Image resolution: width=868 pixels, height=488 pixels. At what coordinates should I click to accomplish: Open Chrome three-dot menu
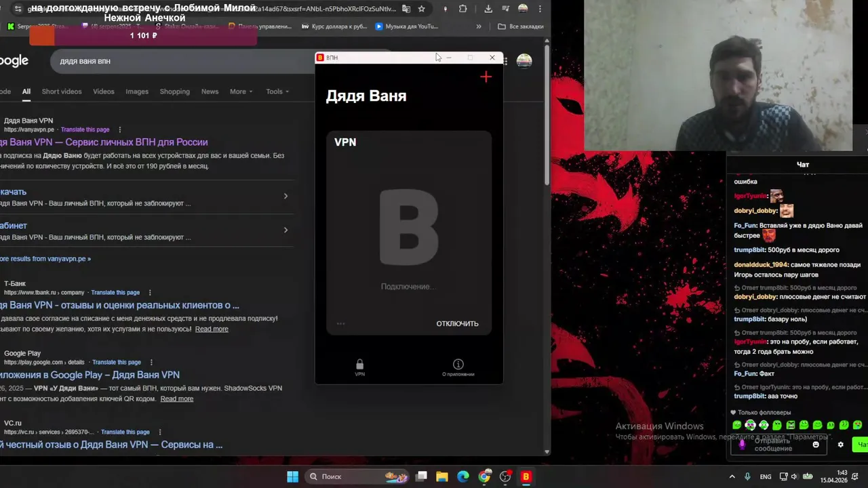[540, 9]
